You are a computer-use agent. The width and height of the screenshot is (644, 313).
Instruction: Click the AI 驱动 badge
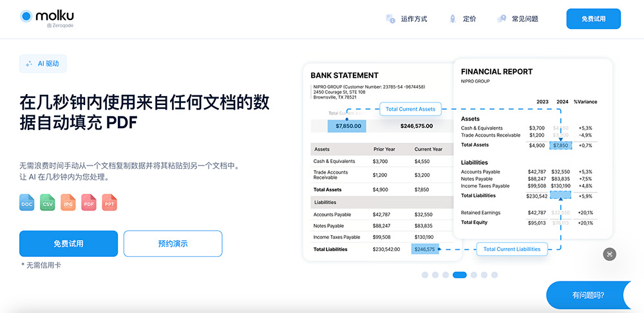click(43, 64)
